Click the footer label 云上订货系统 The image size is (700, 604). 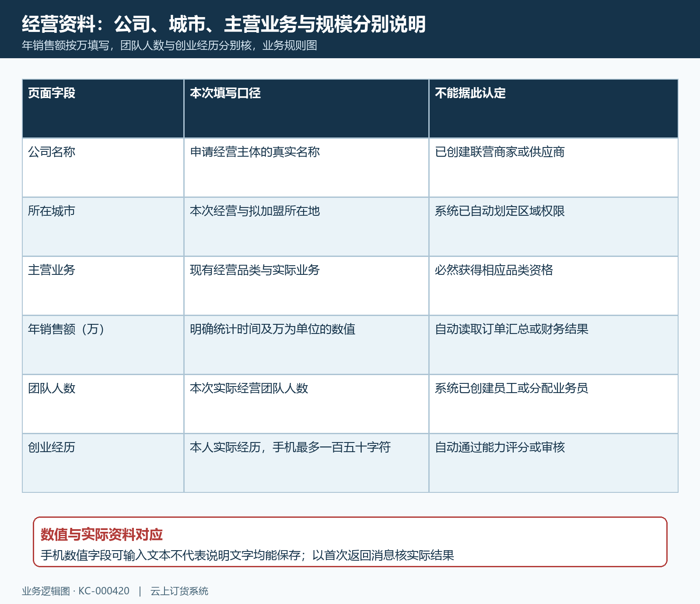point(179,591)
